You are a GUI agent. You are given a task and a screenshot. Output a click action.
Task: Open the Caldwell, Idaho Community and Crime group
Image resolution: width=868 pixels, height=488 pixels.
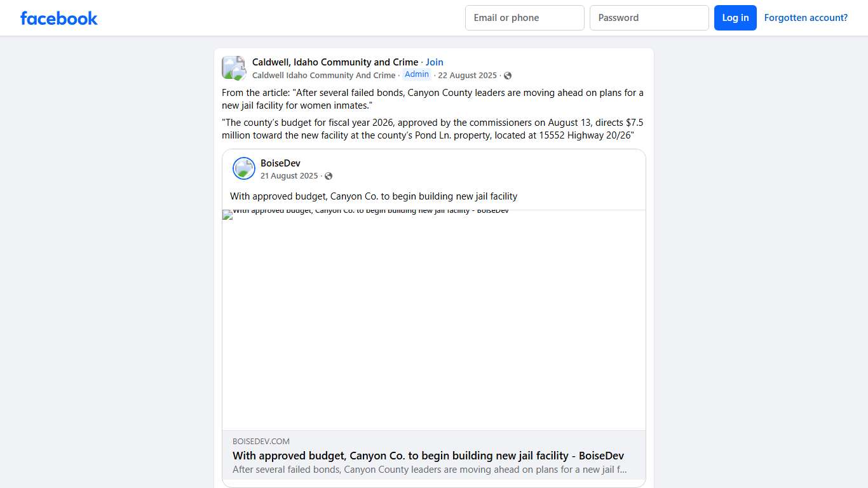334,62
